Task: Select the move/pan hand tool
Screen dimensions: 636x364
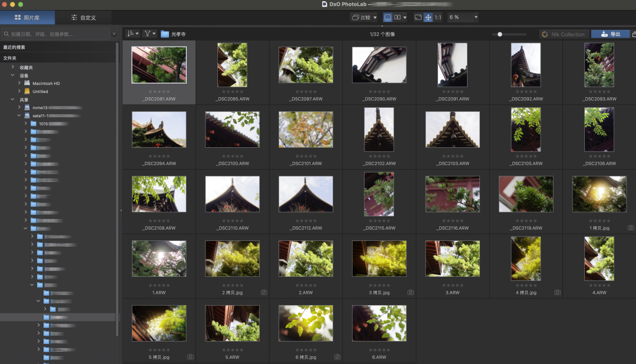Action: click(428, 18)
